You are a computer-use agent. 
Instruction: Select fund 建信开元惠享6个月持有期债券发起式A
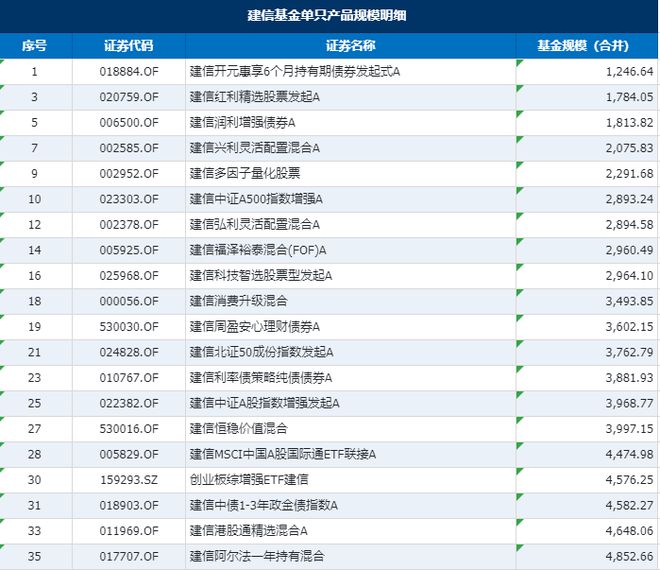tap(295, 72)
